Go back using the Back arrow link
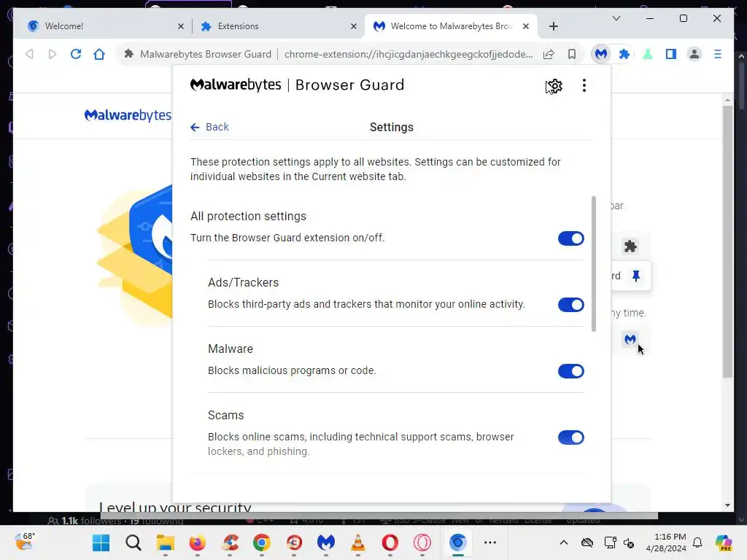This screenshot has height=560, width=747. coord(209,127)
